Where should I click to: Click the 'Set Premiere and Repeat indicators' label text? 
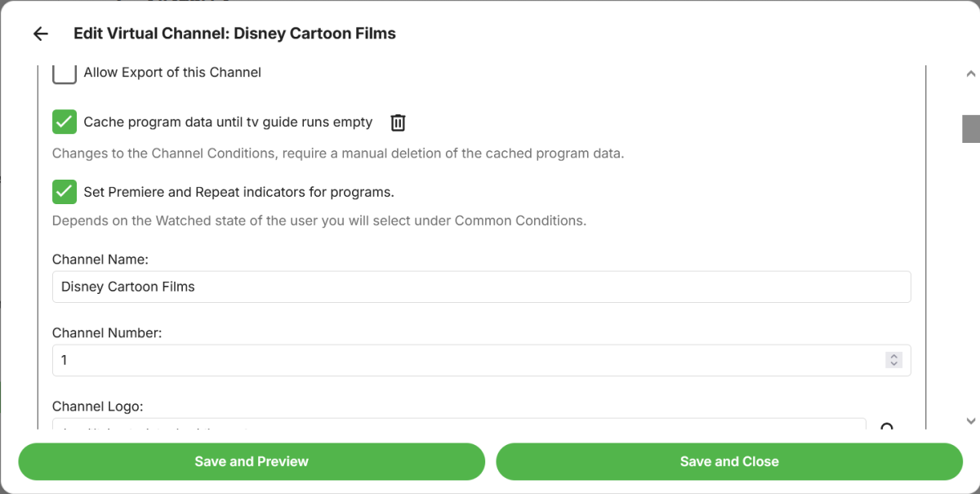238,193
